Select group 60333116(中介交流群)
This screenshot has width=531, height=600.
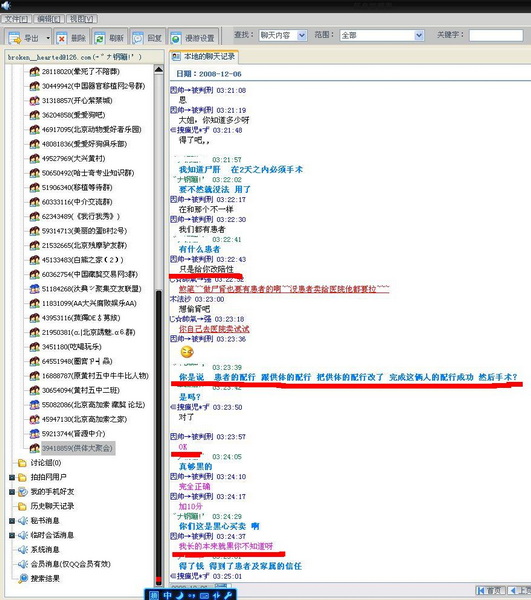click(x=77, y=202)
